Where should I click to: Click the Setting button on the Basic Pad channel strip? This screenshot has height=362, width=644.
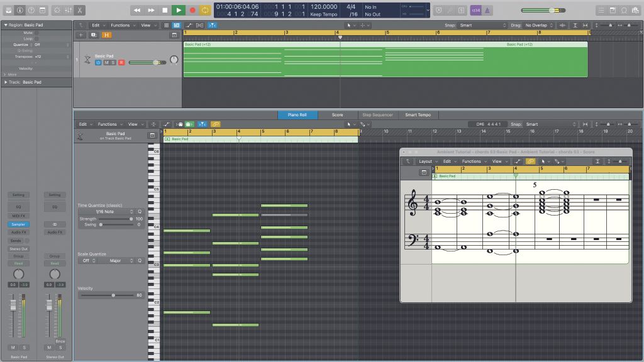[18, 195]
